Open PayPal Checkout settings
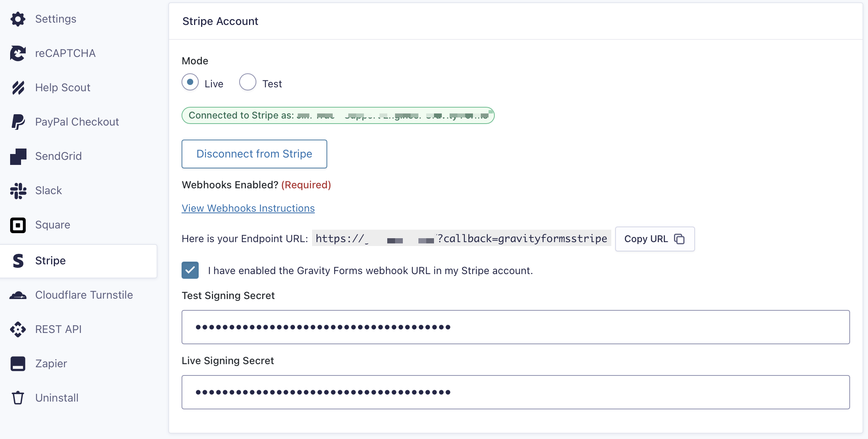The height and width of the screenshot is (439, 868). (78, 122)
